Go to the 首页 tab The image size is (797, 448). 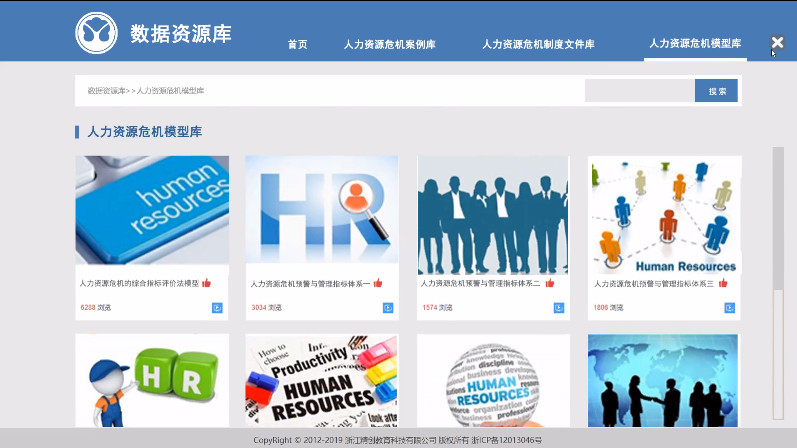click(297, 45)
